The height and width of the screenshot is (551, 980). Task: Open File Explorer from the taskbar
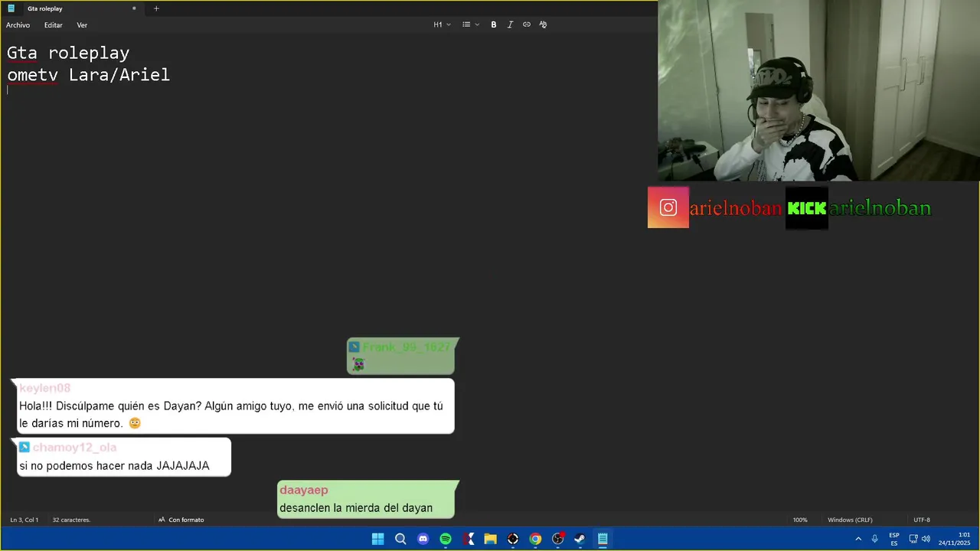point(490,539)
